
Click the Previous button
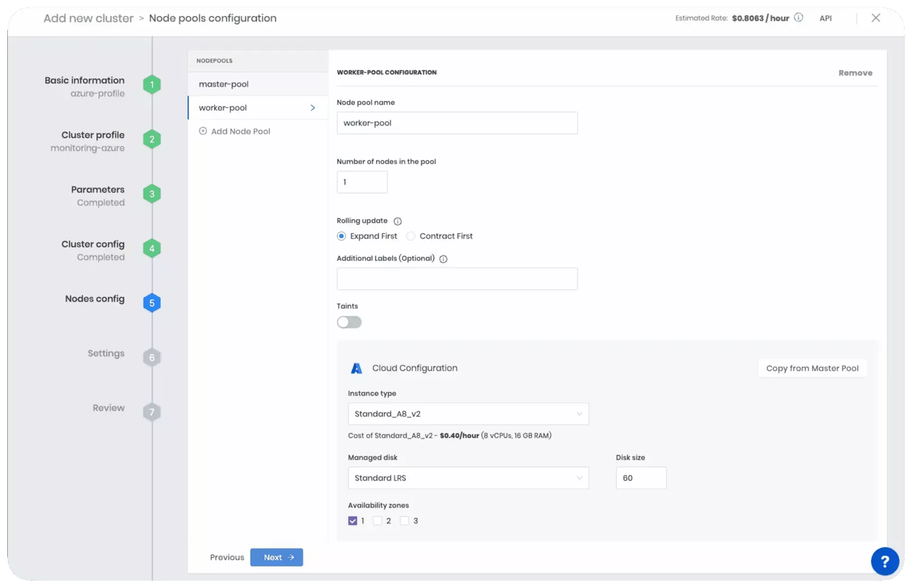[x=227, y=558]
